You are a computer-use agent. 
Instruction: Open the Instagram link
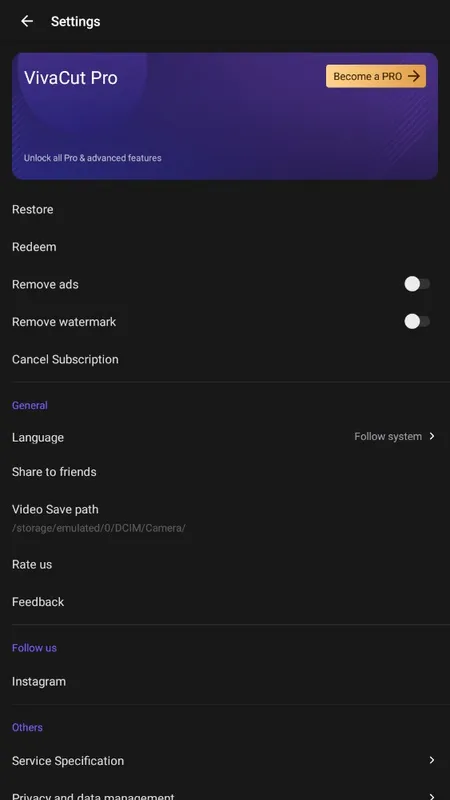click(x=225, y=682)
